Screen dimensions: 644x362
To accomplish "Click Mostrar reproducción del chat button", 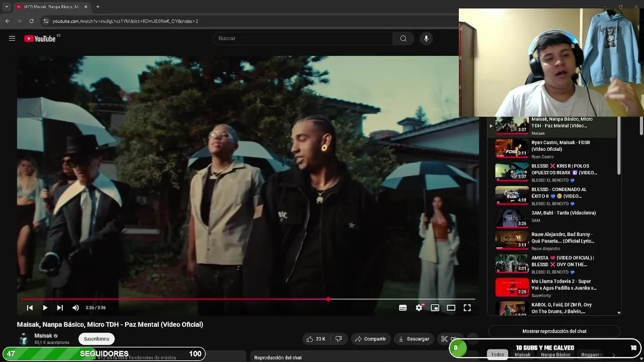I will pos(554,331).
